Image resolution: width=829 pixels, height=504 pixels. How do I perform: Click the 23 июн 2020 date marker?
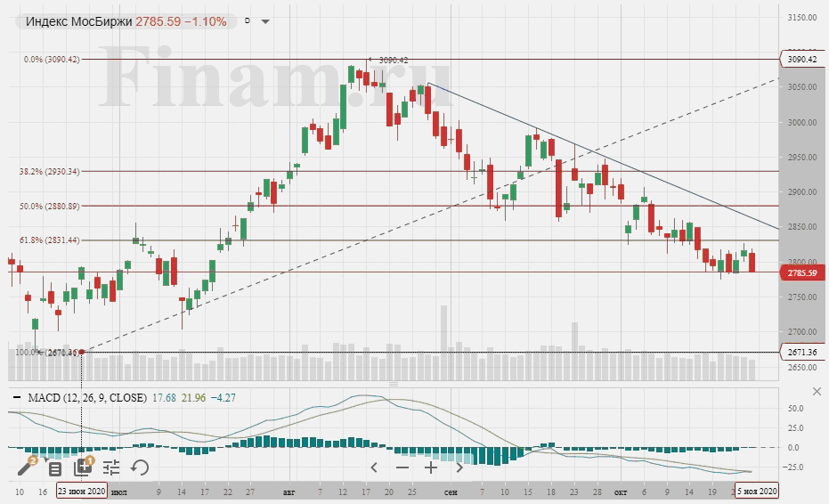[x=82, y=491]
